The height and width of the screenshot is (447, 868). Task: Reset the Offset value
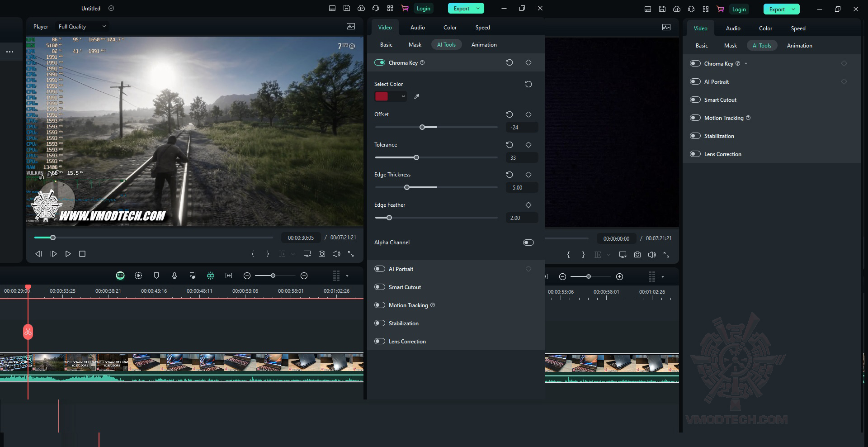(x=509, y=114)
